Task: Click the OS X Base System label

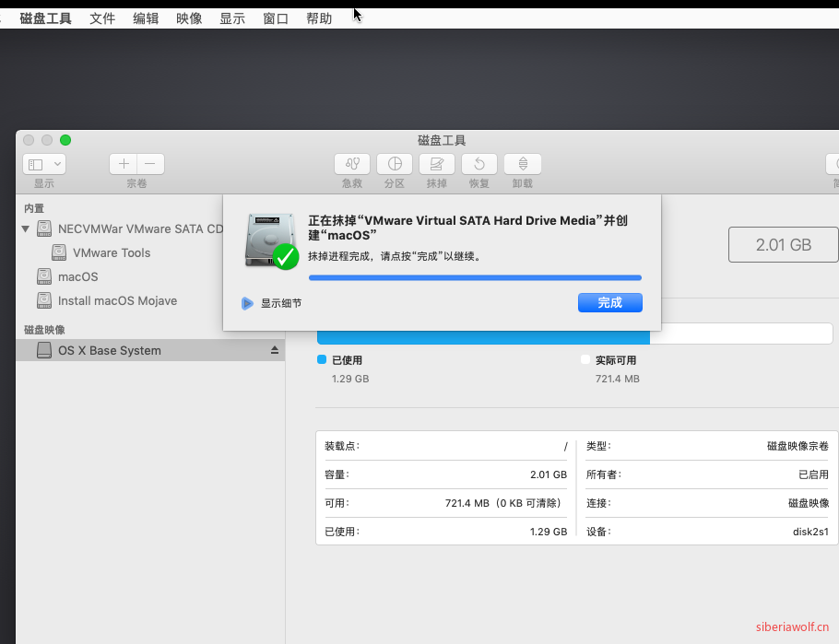Action: 109,350
